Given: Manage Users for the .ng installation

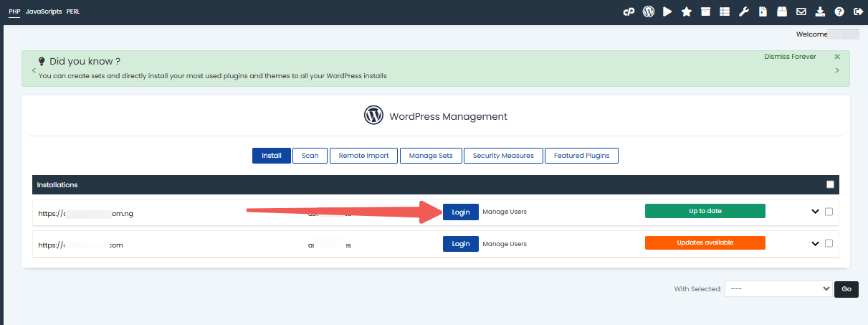Looking at the screenshot, I should pyautogui.click(x=505, y=212).
